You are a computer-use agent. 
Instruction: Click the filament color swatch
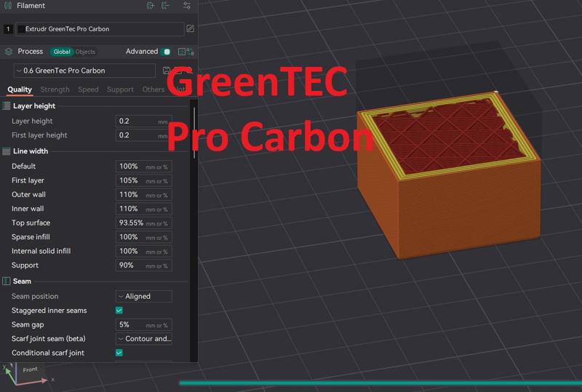click(22, 29)
